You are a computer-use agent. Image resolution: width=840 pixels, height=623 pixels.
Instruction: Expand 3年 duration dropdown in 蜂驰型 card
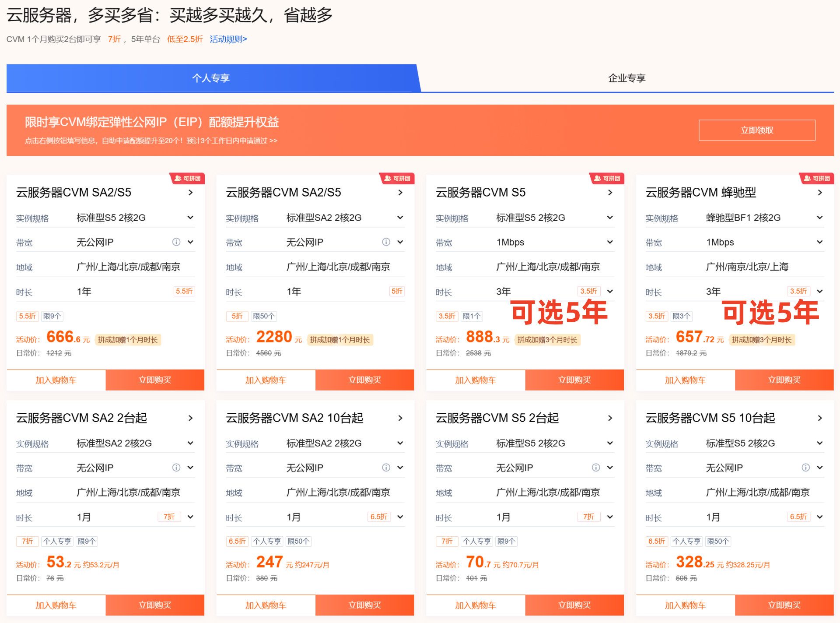pos(819,291)
